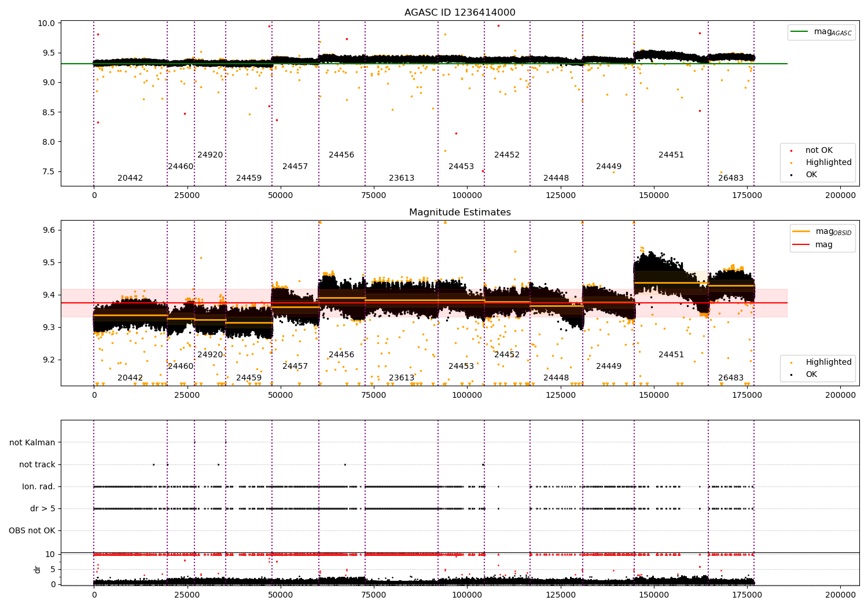Image resolution: width=868 pixels, height=608 pixels.
Task: Click OBSID label 24457 in the top plot
Action: pyautogui.click(x=295, y=167)
